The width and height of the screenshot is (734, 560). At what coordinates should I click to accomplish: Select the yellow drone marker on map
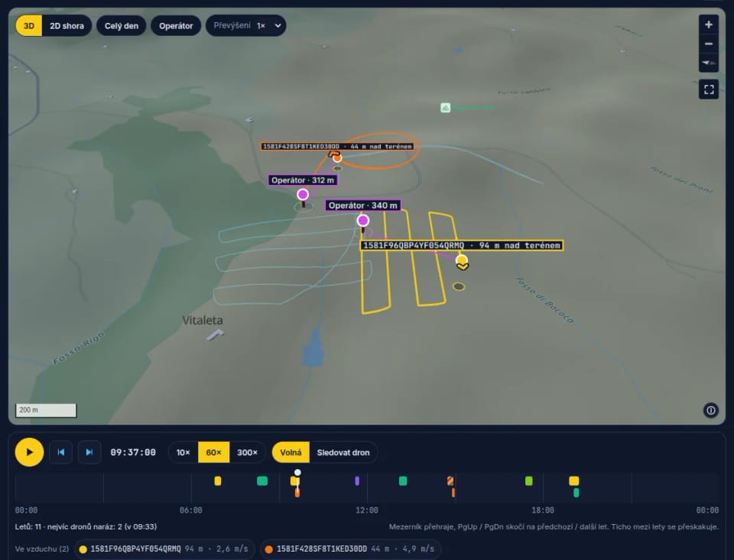click(462, 261)
